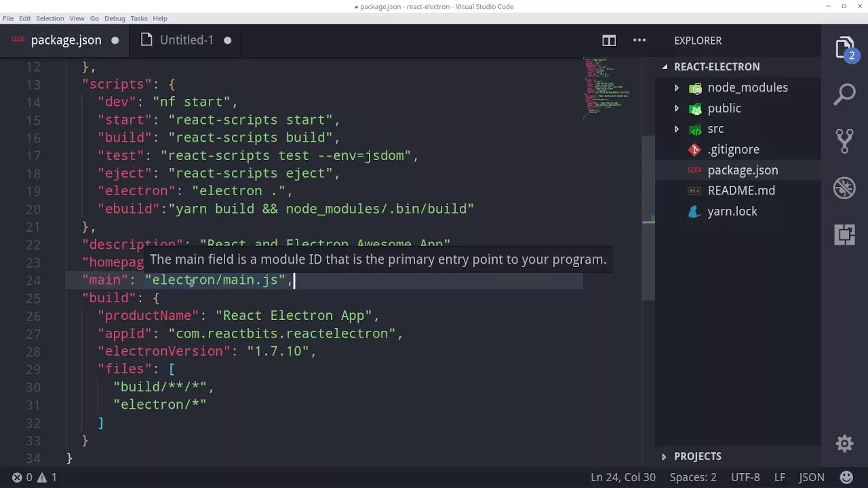
Task: Click the public folder icon
Action: (695, 108)
